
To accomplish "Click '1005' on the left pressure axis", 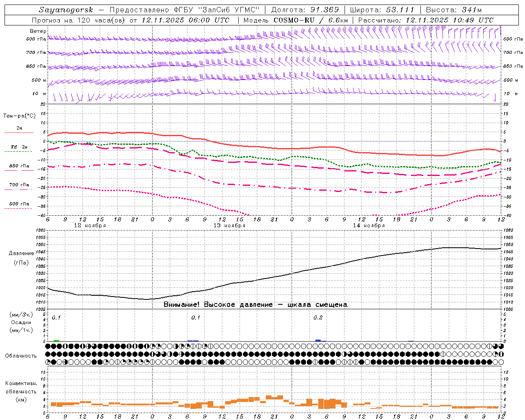I will click(41, 309).
